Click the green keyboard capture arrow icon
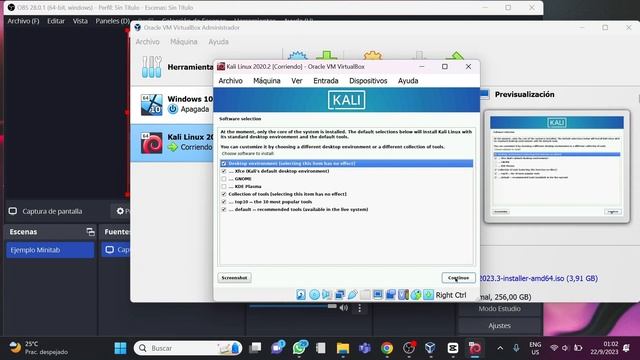Image resolution: width=640 pixels, height=360 pixels. [x=428, y=295]
